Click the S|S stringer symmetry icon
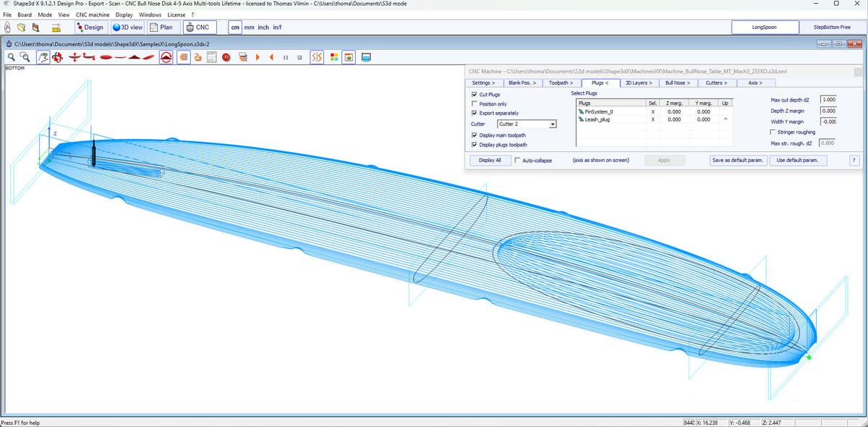 (317, 56)
